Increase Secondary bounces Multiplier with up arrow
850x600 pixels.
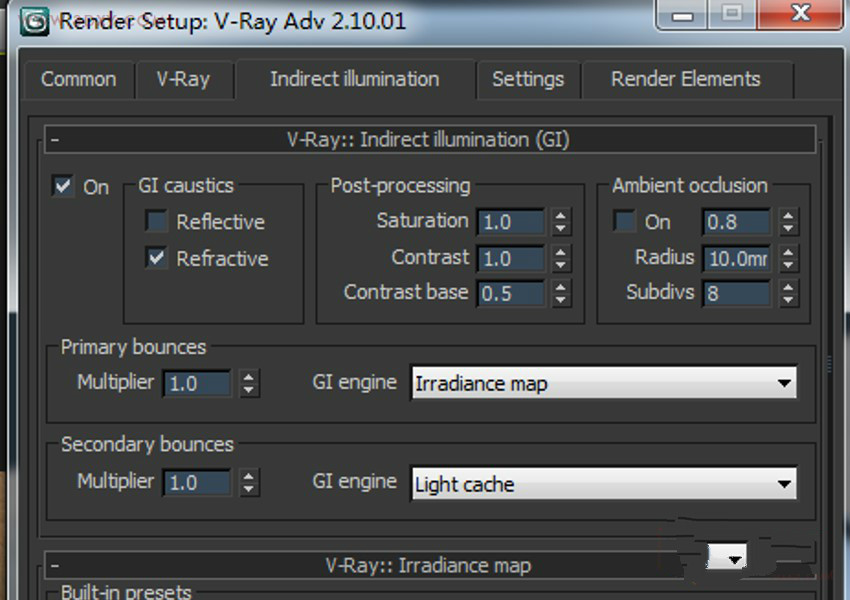249,476
